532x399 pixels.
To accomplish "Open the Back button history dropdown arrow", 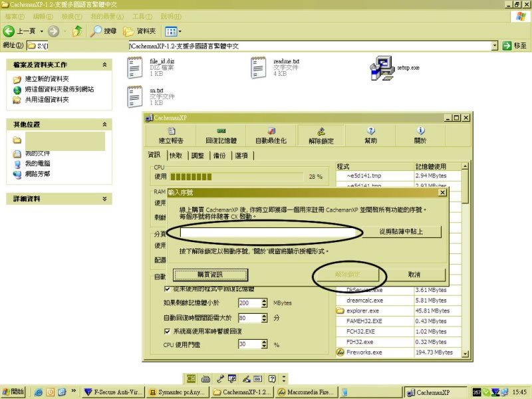I will [x=42, y=31].
